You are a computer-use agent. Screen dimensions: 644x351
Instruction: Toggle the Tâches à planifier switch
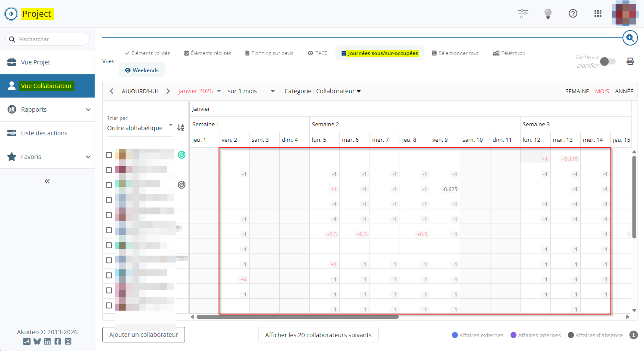coord(607,61)
